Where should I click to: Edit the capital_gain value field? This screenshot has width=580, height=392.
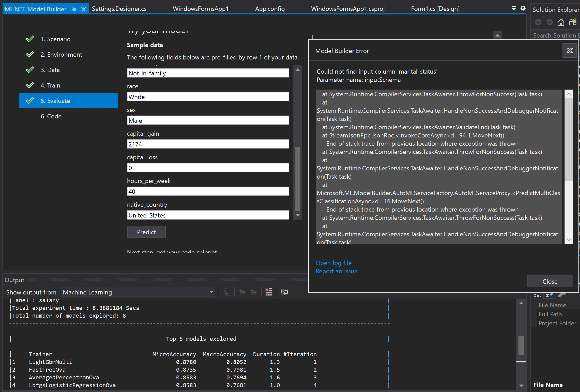208,144
